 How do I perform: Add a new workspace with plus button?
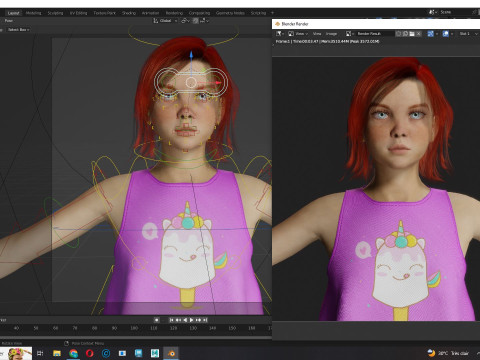(272, 13)
